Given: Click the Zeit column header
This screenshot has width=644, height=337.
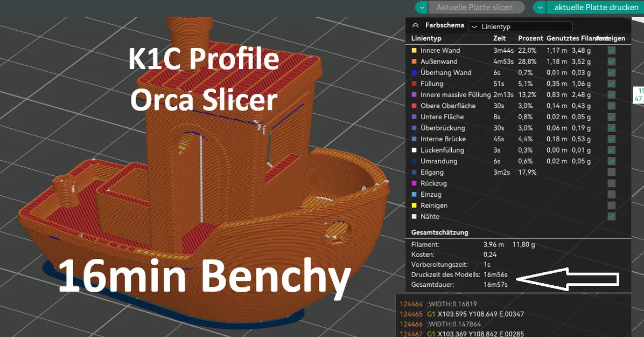Looking at the screenshot, I should 500,38.
